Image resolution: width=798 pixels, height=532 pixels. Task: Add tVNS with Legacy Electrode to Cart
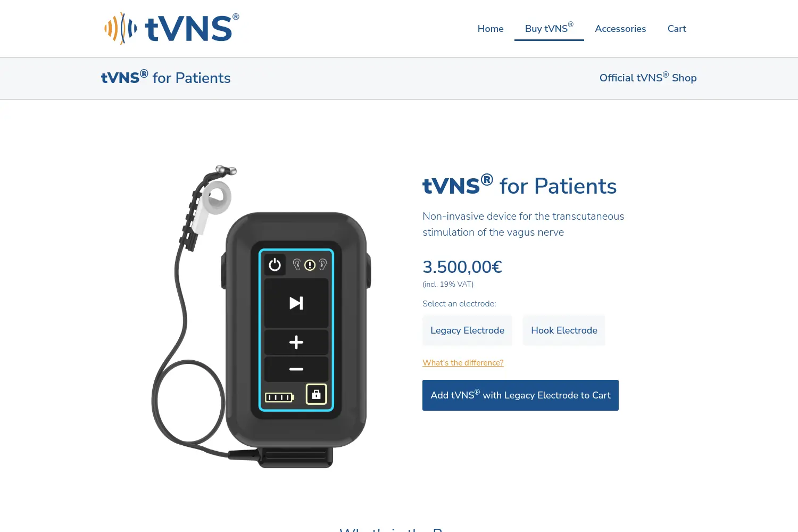click(x=520, y=395)
